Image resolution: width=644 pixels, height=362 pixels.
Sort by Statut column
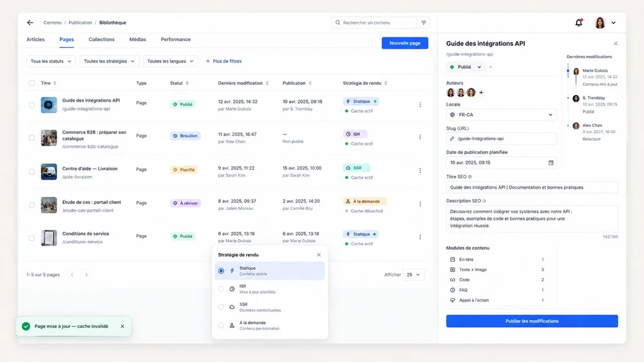[x=187, y=83]
